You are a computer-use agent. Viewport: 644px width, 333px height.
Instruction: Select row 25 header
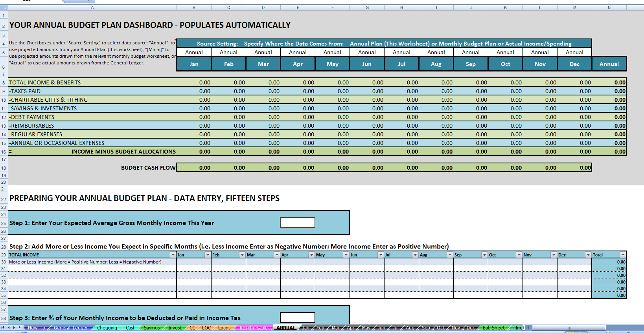4,223
